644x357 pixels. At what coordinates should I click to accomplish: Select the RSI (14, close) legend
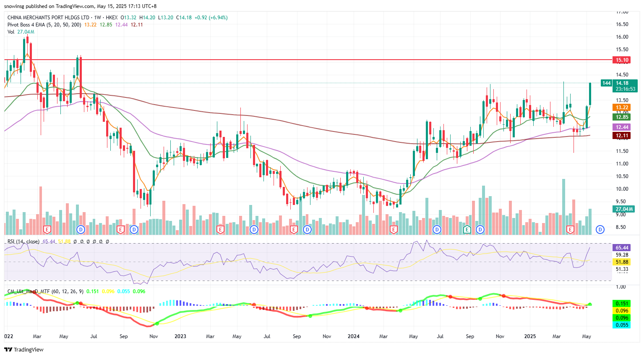pyautogui.click(x=23, y=241)
